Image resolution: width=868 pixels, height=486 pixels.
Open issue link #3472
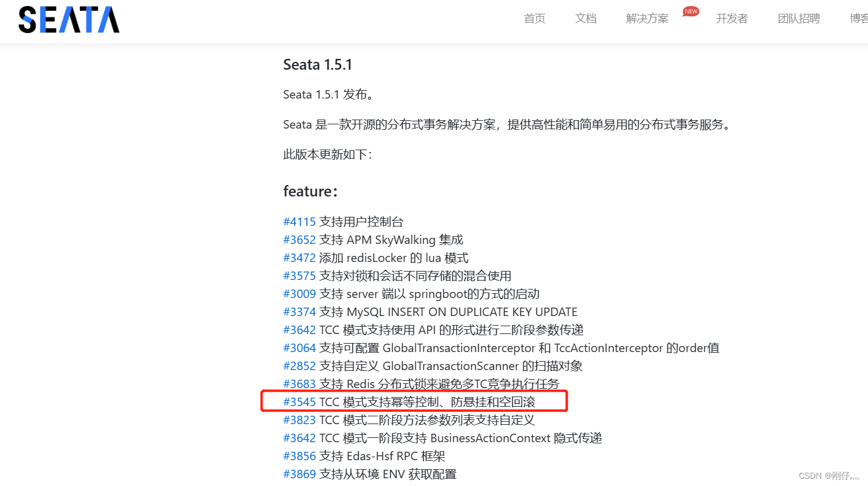point(299,258)
